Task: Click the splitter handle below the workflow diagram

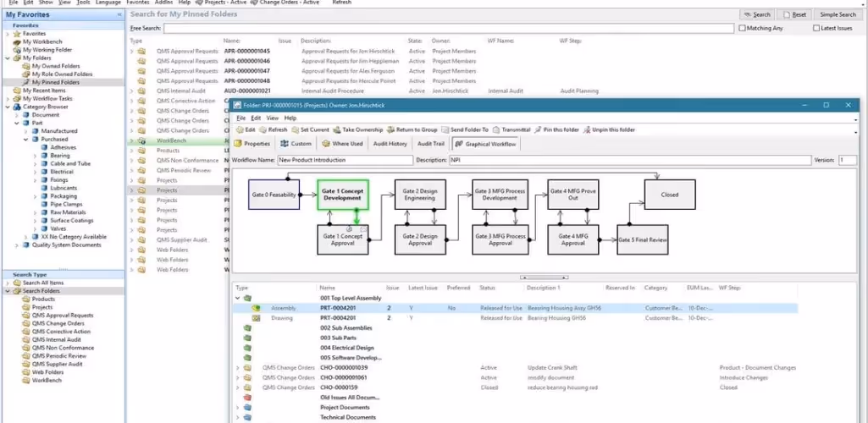Action: (x=545, y=277)
